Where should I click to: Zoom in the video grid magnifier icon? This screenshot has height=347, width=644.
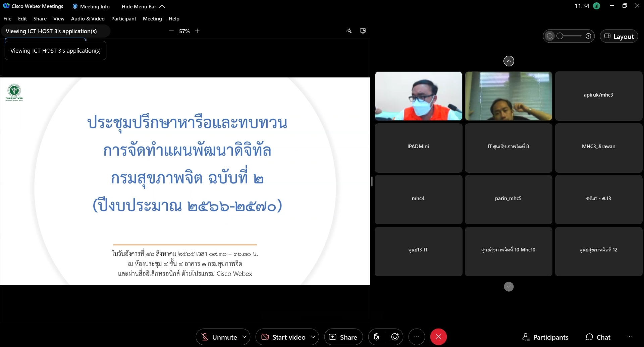(588, 36)
